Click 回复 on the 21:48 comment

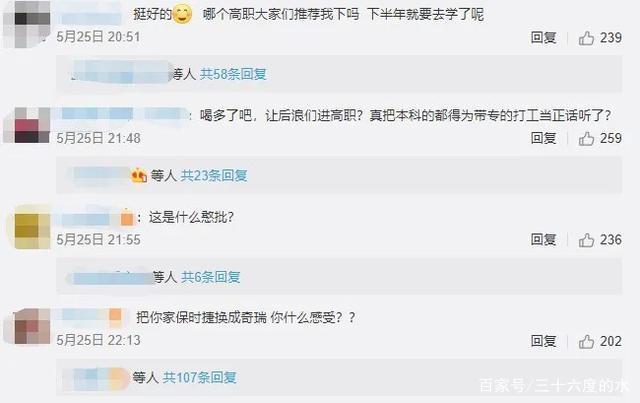(x=543, y=138)
